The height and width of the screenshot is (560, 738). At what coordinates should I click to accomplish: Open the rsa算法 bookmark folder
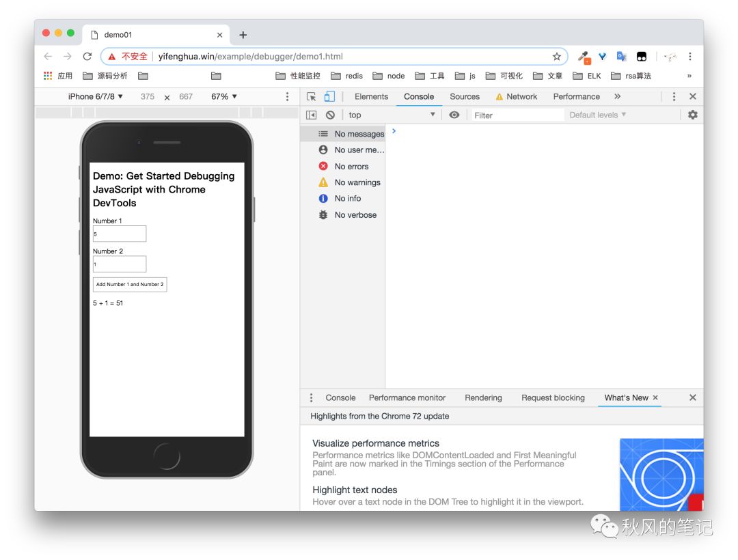tap(631, 76)
